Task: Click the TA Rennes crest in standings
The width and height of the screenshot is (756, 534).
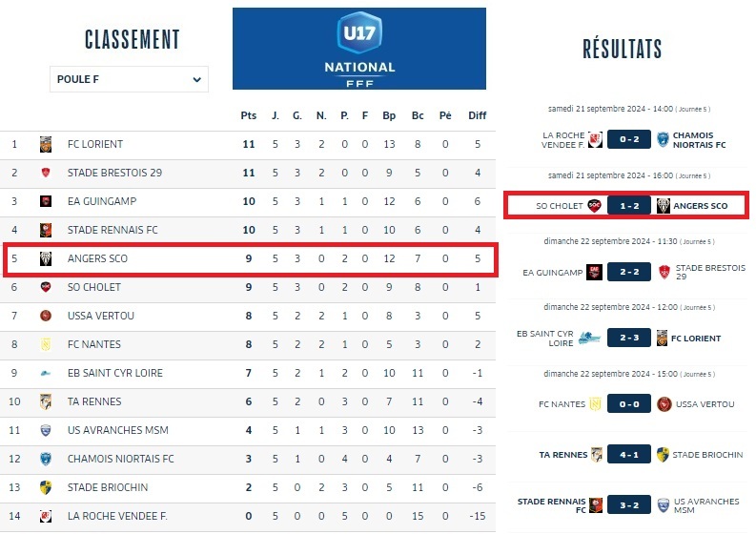Action: (x=45, y=402)
